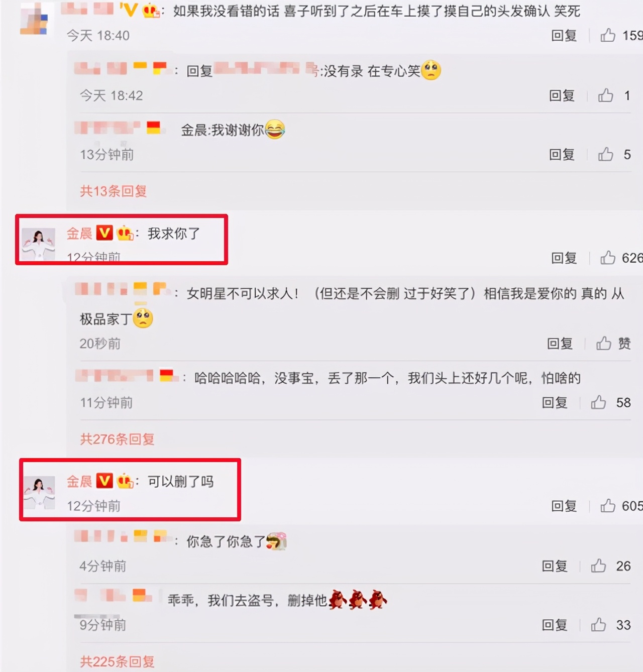
Task: Click the 赞 thumbs-up on the 20-second-old reply
Action: tap(604, 343)
